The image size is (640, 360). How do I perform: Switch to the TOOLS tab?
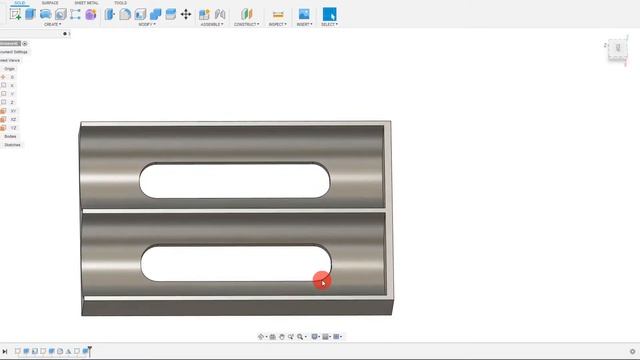[x=120, y=3]
